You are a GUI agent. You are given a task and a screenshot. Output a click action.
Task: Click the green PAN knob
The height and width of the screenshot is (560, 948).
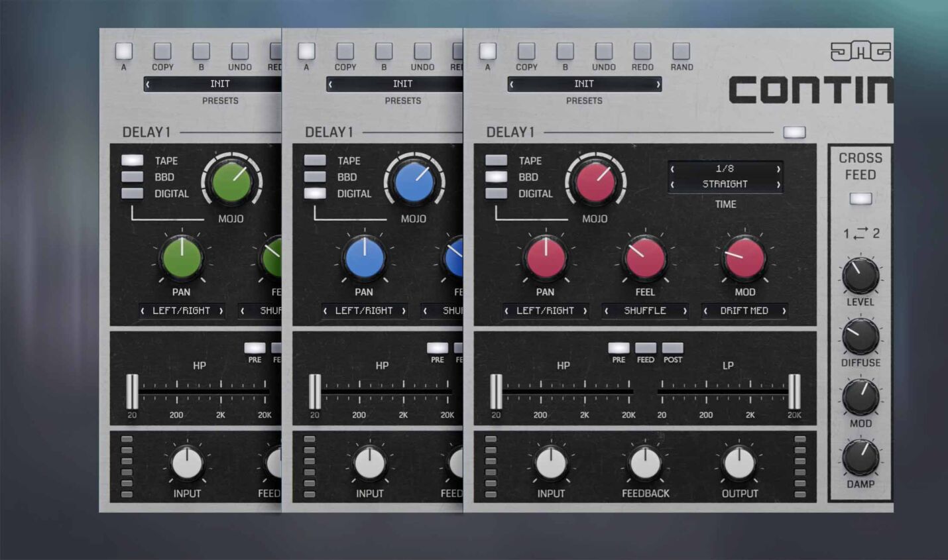click(182, 257)
